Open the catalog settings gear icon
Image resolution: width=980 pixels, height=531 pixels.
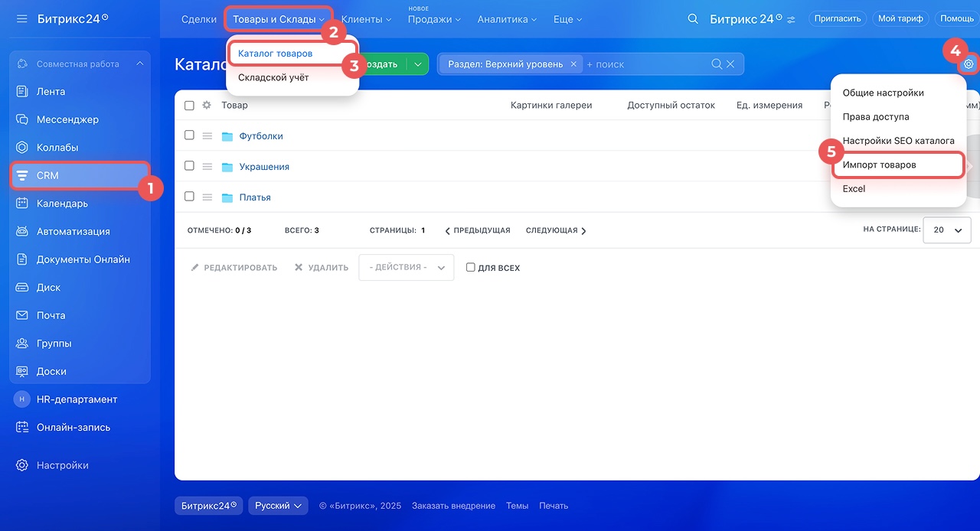tap(969, 64)
